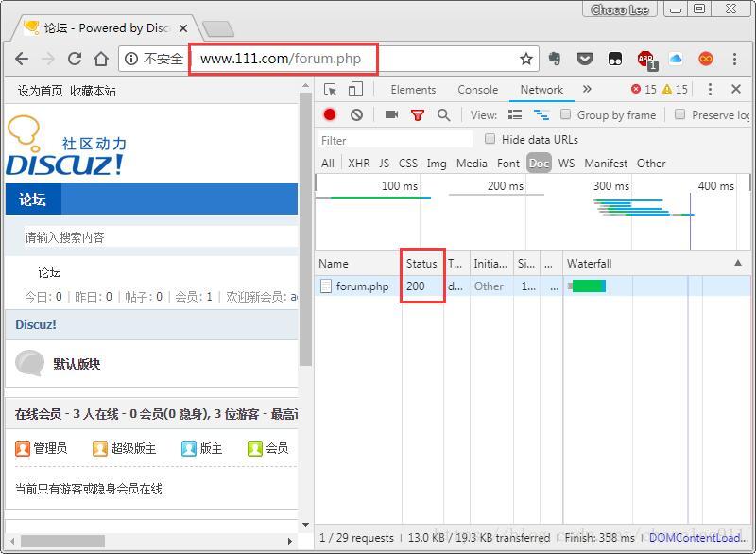Show the 15 errors indicator
Viewport: 756px width, 554px height.
[644, 89]
